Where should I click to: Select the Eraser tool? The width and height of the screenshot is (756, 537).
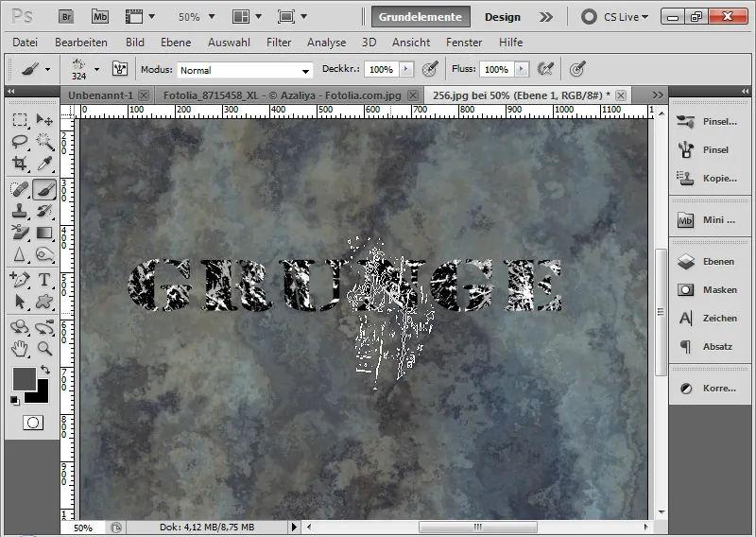20,233
